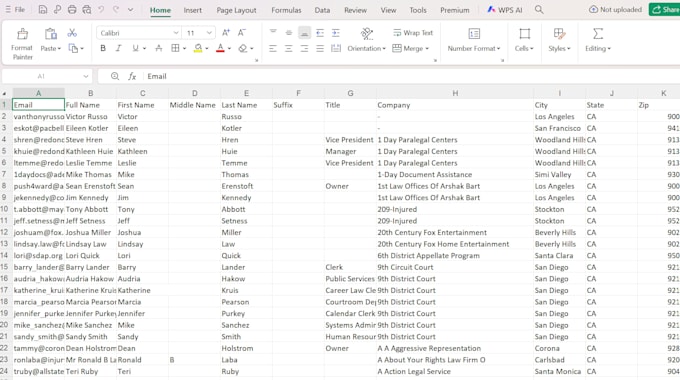Image resolution: width=680 pixels, height=380 pixels.
Task: Set Bottom vertical alignment
Action: coord(304,33)
